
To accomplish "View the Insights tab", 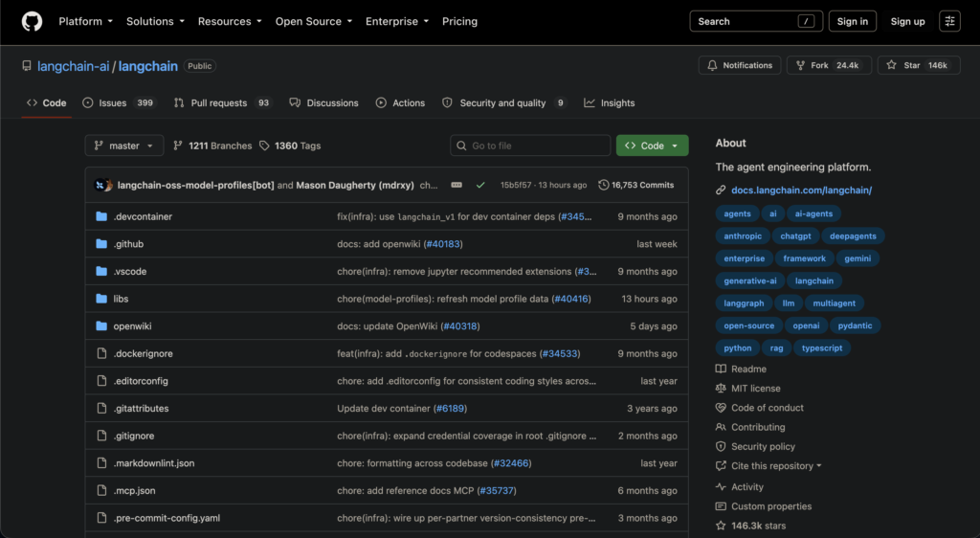I will tap(610, 103).
